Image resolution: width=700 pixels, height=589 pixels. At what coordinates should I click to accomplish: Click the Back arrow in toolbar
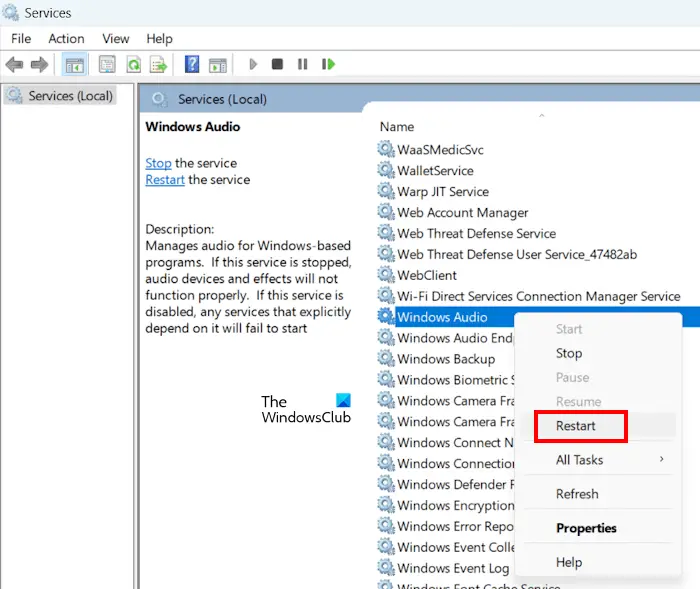pos(14,65)
